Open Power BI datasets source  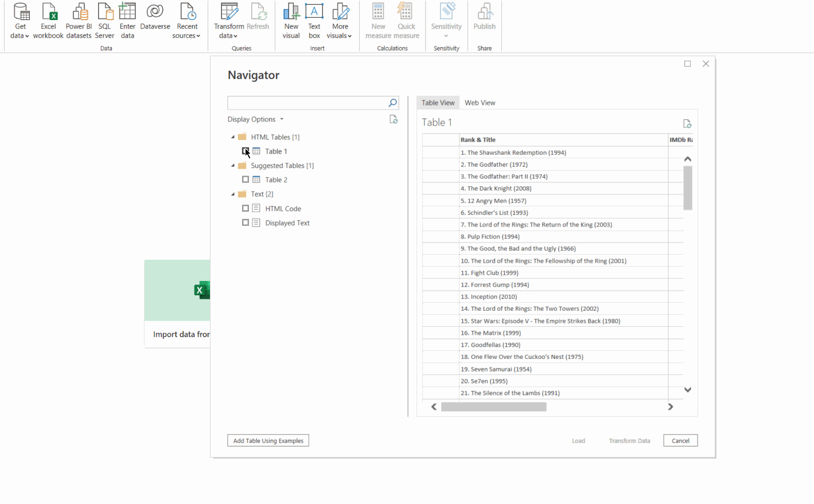[x=79, y=21]
